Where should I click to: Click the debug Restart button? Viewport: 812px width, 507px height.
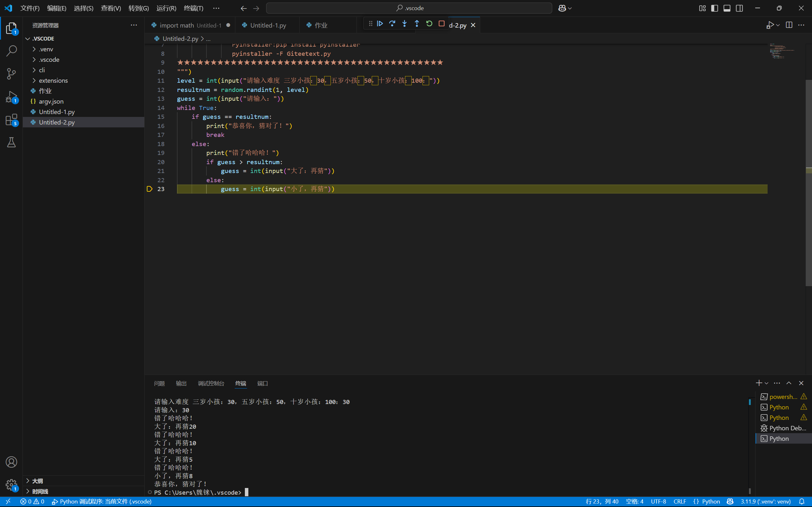(429, 23)
